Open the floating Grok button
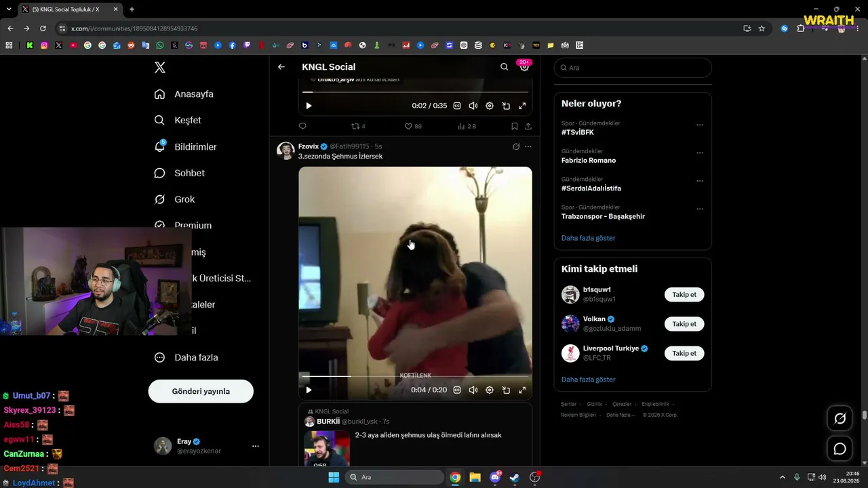868x488 pixels. (x=840, y=419)
